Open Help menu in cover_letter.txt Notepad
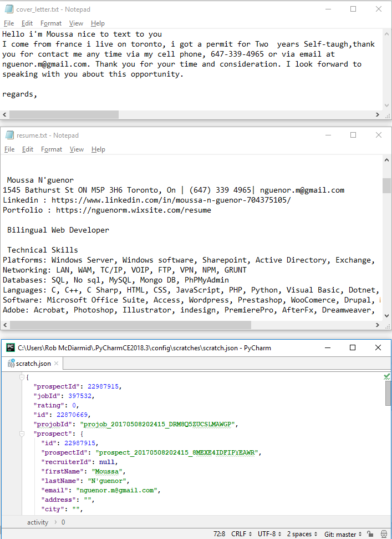This screenshot has width=392, height=539. [98, 23]
